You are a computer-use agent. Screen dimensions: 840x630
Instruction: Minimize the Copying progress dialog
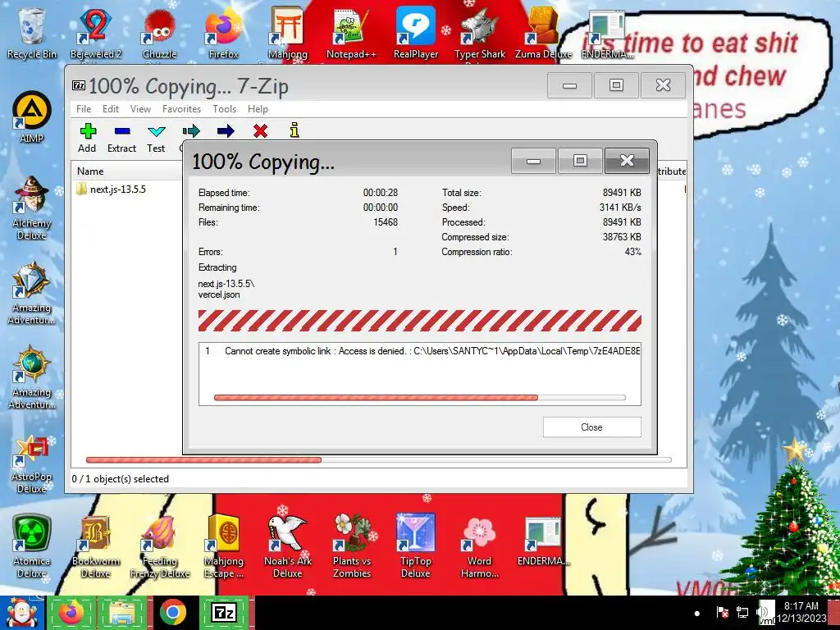pyautogui.click(x=533, y=161)
